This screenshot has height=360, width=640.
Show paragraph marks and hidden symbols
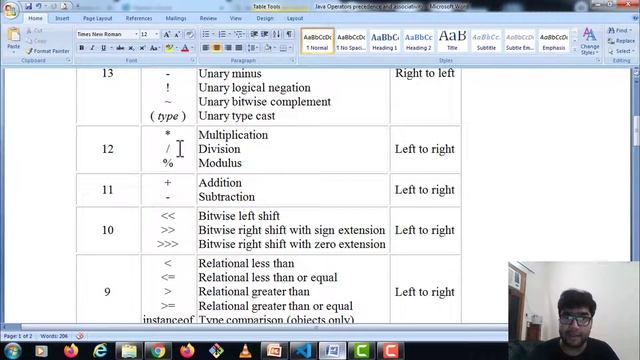pos(289,34)
